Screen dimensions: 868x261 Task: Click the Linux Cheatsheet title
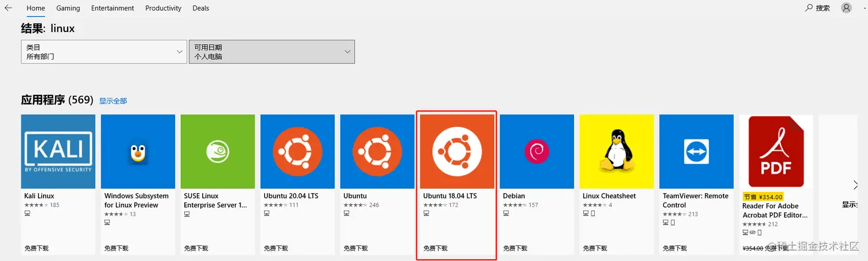(x=609, y=196)
